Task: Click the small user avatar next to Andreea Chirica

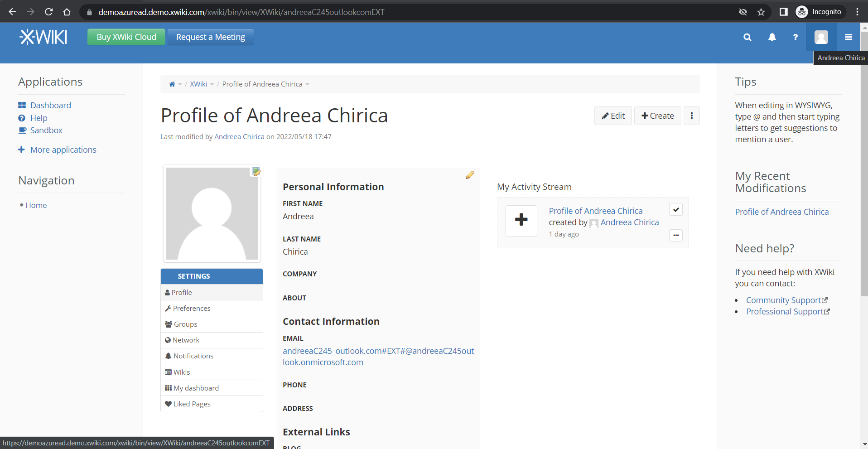Action: [594, 223]
